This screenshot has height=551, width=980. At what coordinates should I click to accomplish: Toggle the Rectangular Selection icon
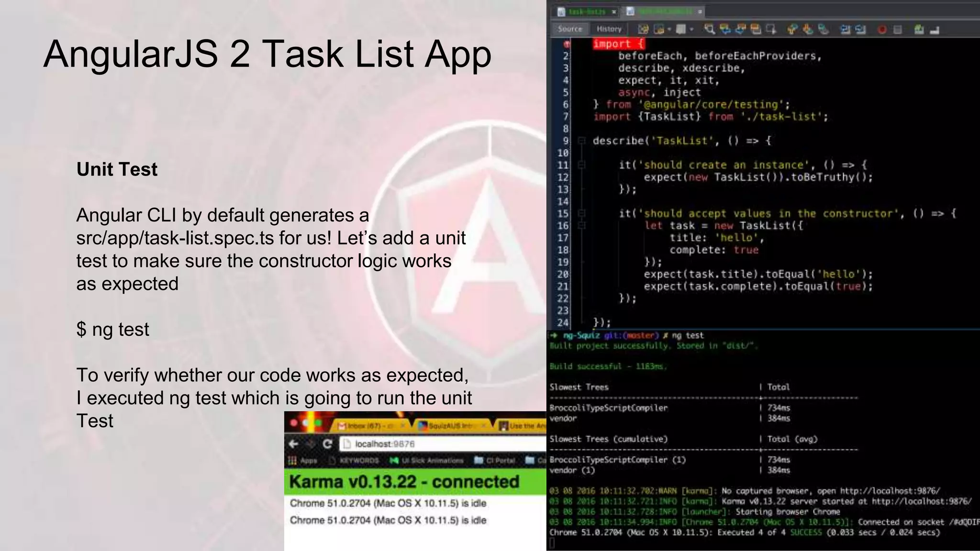click(771, 29)
